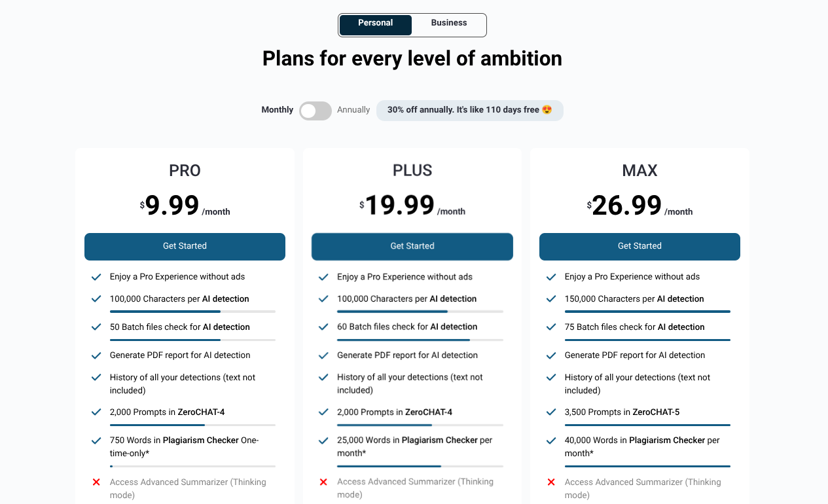
Task: Toggle the Monthly/Annually billing switch
Action: click(315, 111)
